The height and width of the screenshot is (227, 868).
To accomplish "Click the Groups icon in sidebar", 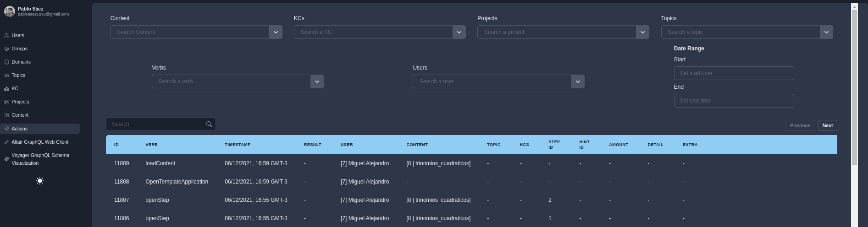I will tap(6, 49).
